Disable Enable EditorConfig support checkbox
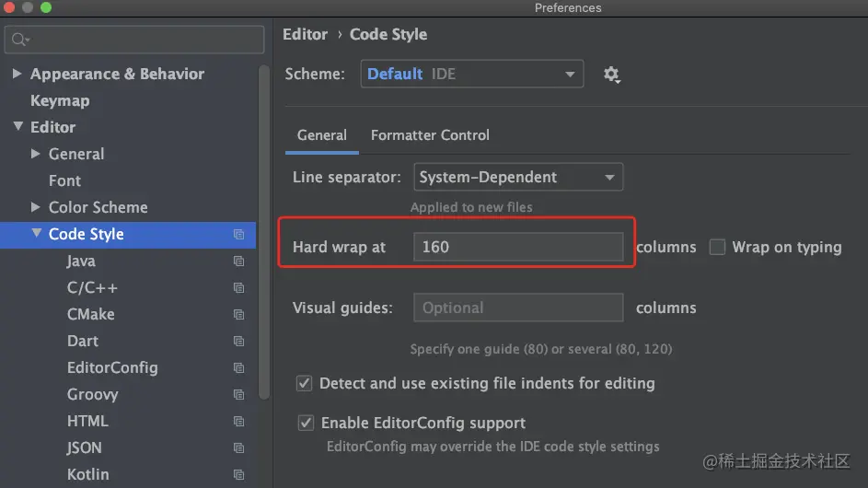The image size is (868, 488). (306, 424)
